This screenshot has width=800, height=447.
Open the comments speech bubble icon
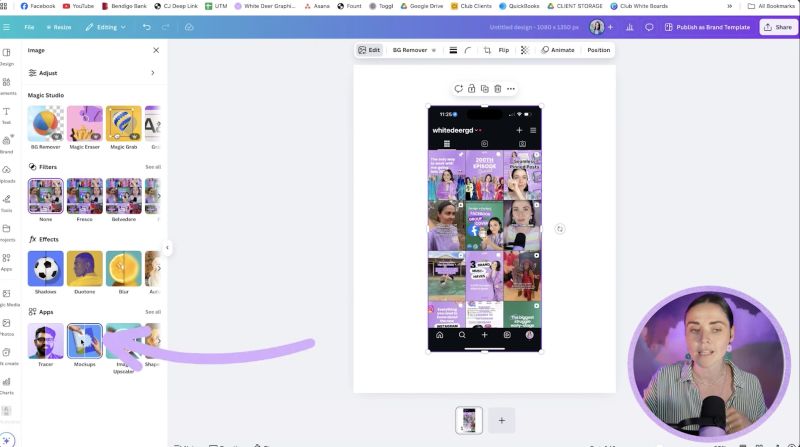[x=649, y=27]
